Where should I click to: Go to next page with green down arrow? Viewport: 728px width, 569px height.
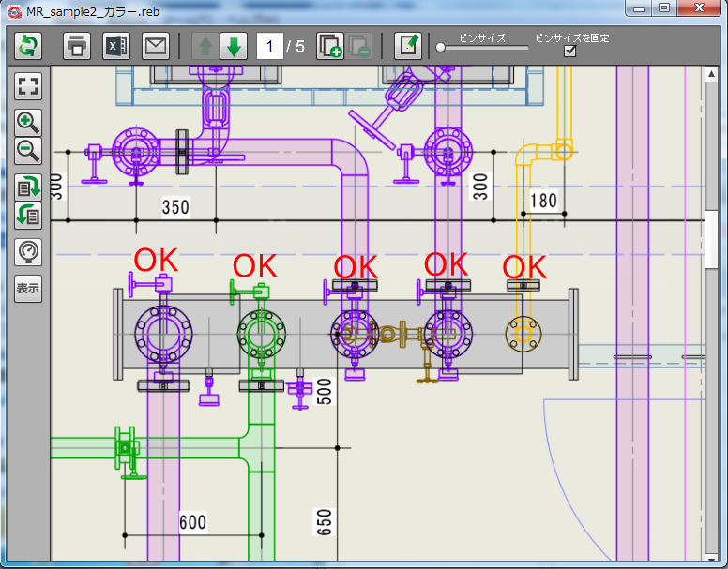[x=234, y=45]
